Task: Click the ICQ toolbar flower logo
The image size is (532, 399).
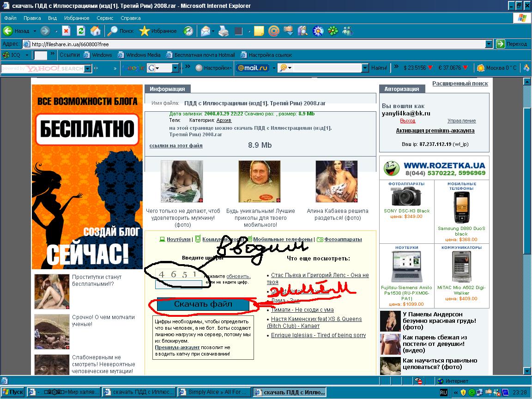Action: pyautogui.click(x=6, y=54)
